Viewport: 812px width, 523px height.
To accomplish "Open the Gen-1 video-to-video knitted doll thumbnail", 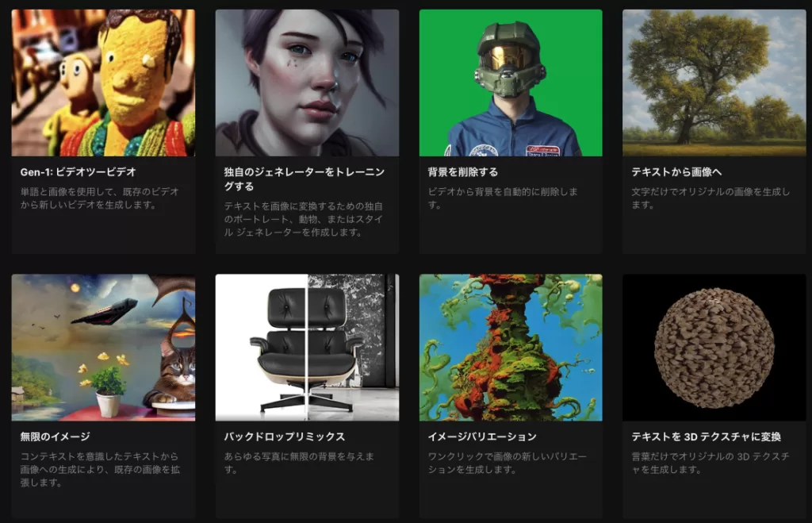I will point(104,83).
